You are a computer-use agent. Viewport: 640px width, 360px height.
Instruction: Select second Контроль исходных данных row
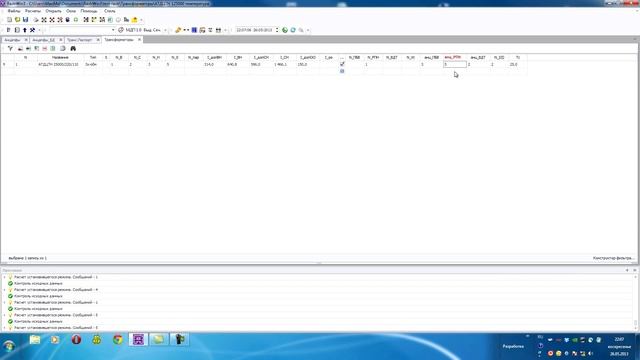click(x=38, y=296)
